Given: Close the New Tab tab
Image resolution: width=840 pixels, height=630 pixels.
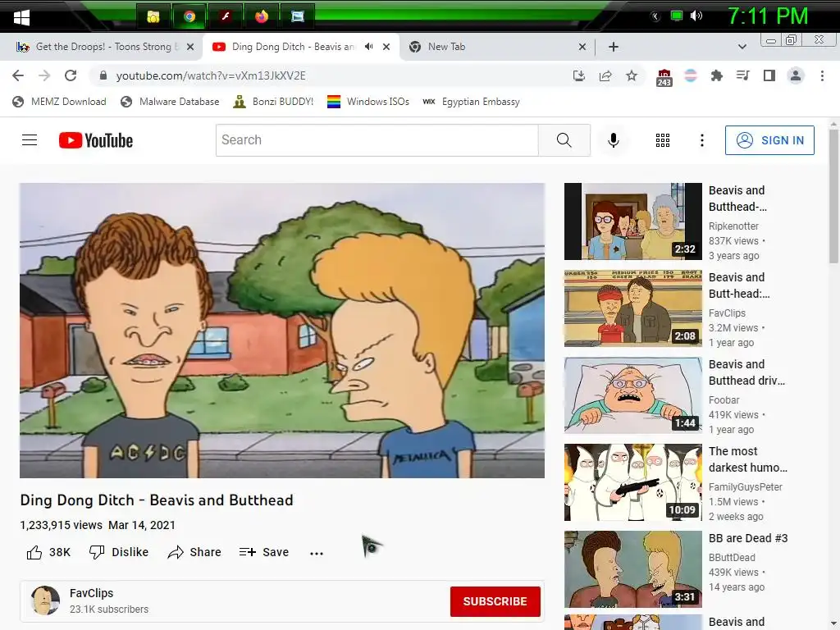Looking at the screenshot, I should tap(582, 47).
